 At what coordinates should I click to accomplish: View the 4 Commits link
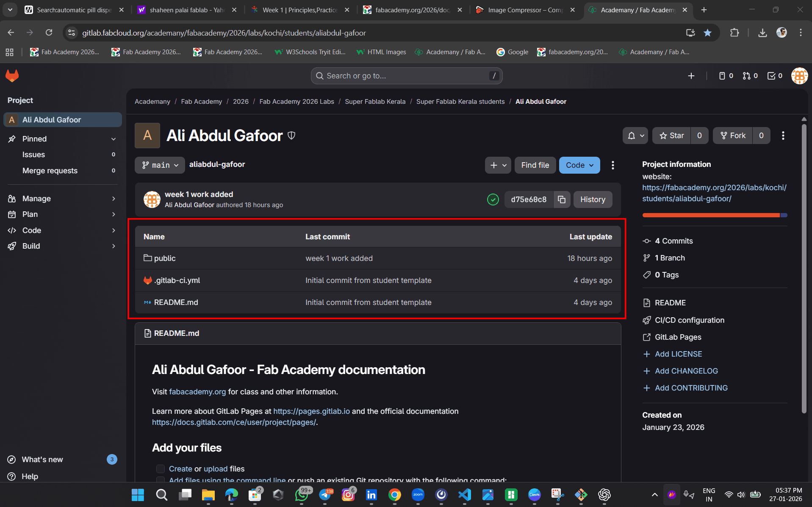point(673,241)
